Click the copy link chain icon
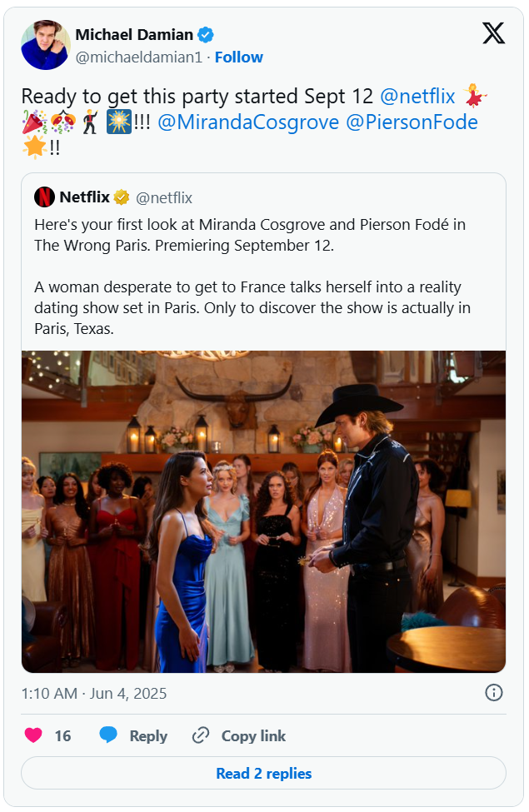Viewport: 529px width, 812px height. (201, 735)
